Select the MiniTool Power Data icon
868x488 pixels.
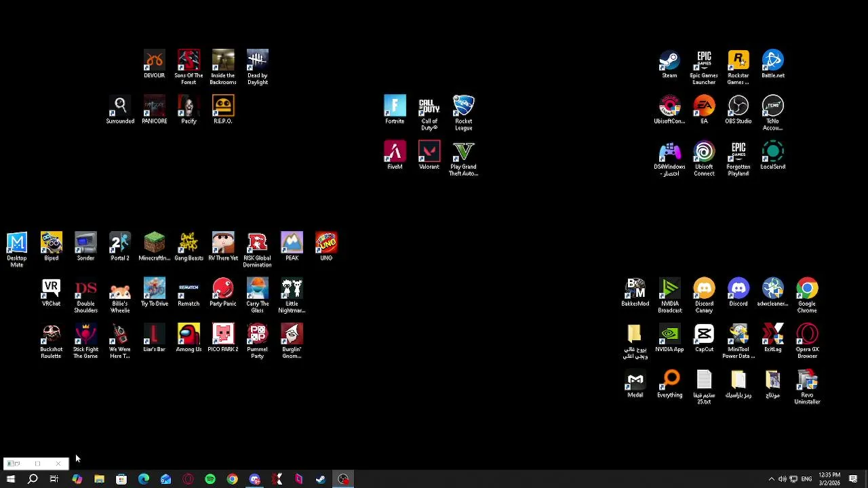point(738,341)
